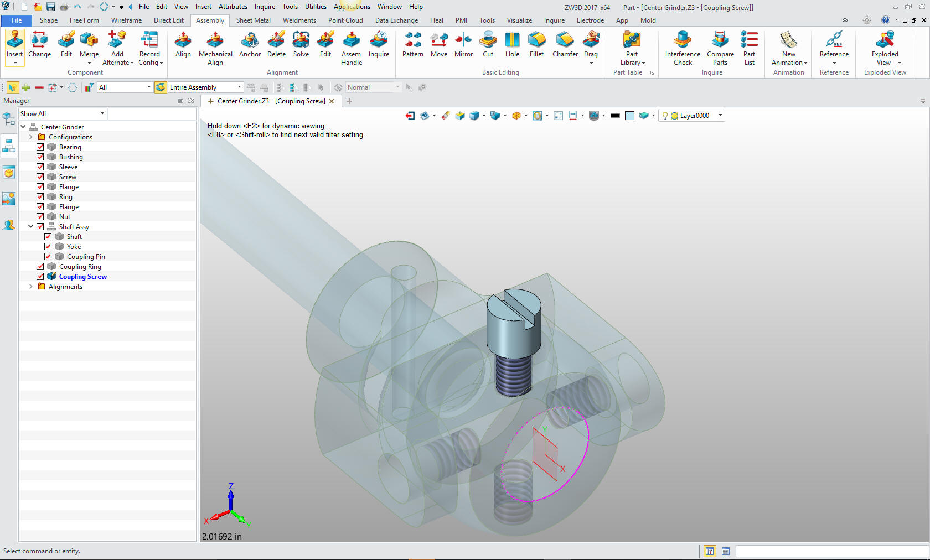This screenshot has width=930, height=560.
Task: Toggle the Coupling Pin checkbox
Action: (48, 256)
